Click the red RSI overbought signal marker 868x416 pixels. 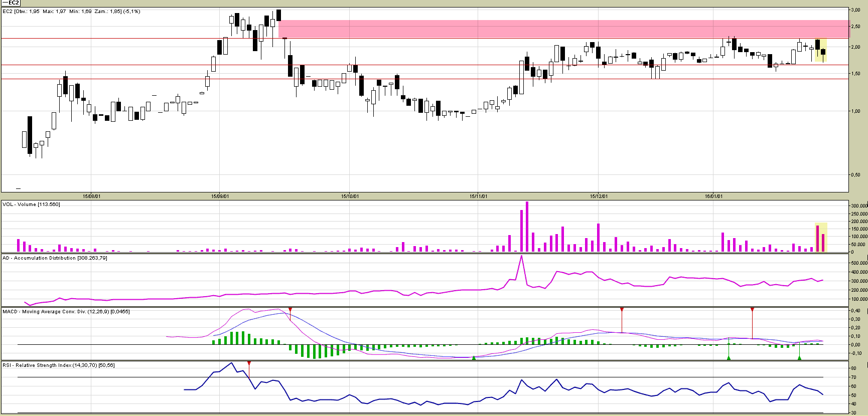click(x=249, y=363)
